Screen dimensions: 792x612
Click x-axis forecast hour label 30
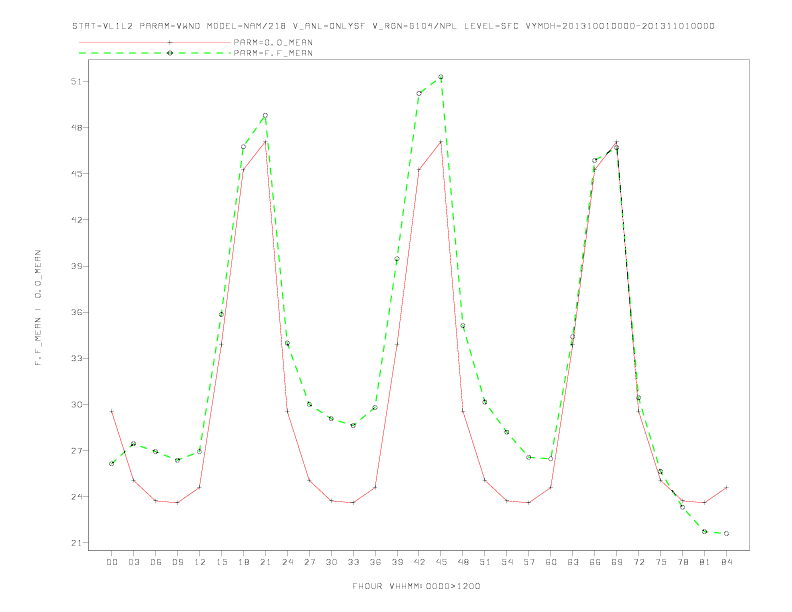pyautogui.click(x=331, y=562)
